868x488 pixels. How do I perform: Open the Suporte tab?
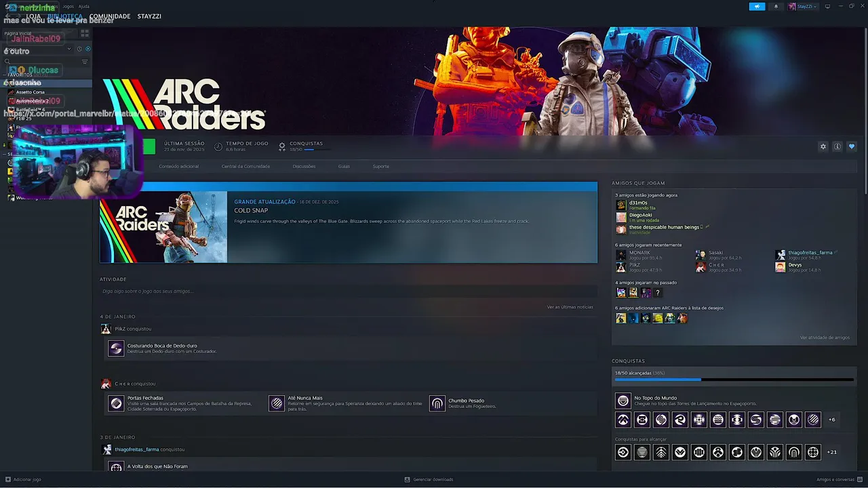coord(380,166)
